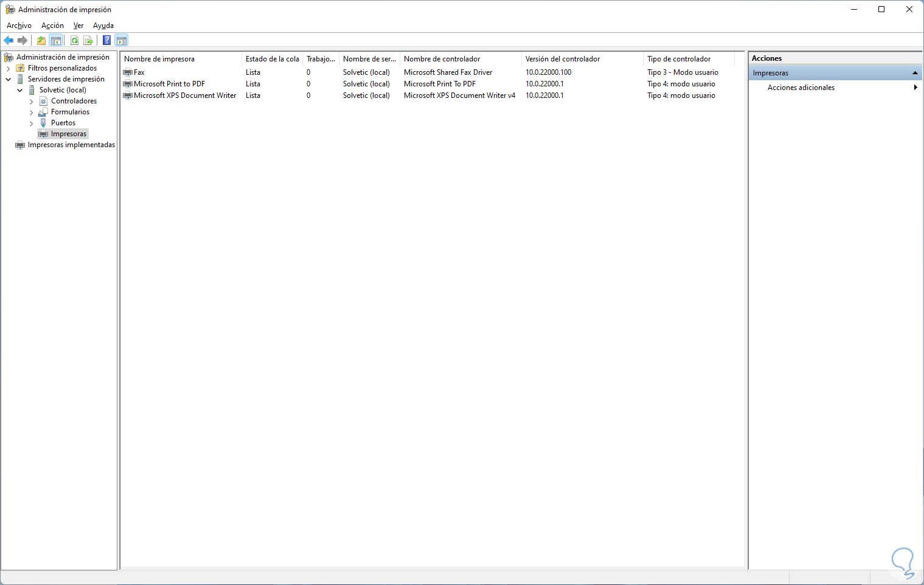
Task: Select the Administración de impresión root node icon
Action: click(9, 57)
